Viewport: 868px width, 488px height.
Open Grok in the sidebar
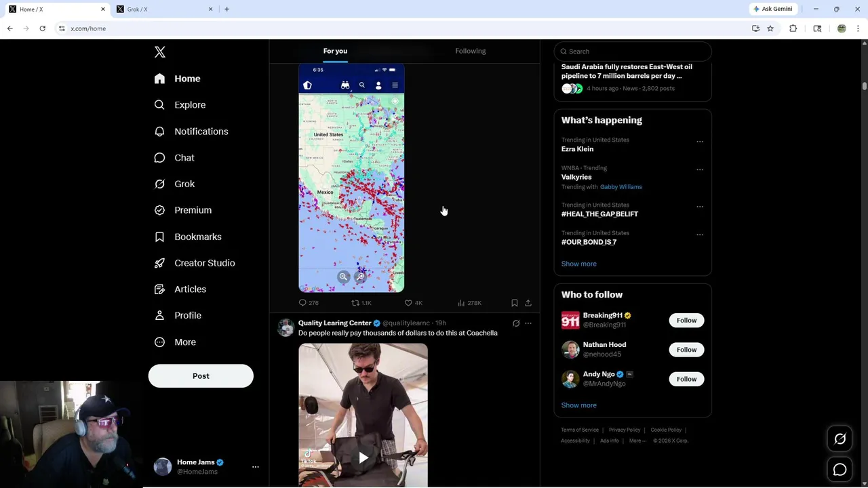point(174,184)
